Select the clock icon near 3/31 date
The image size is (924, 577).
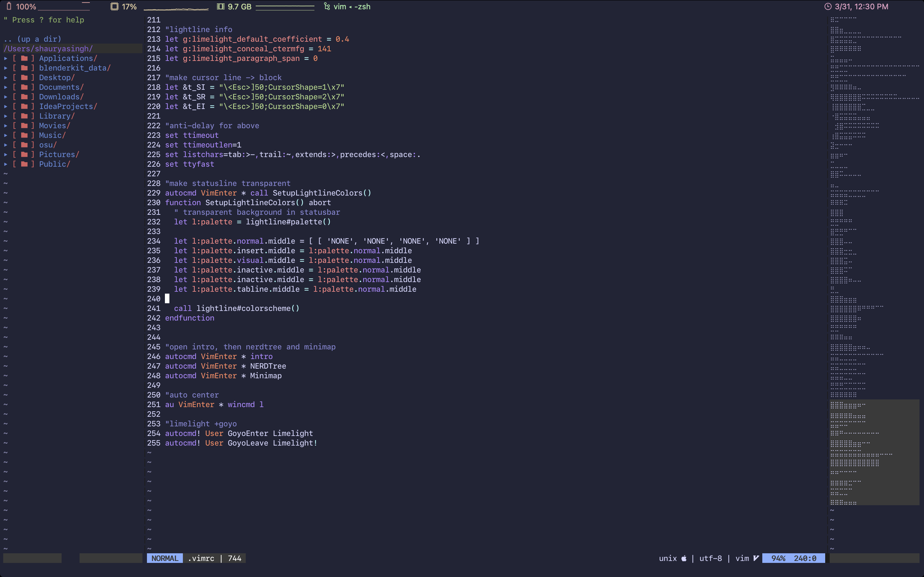point(828,6)
